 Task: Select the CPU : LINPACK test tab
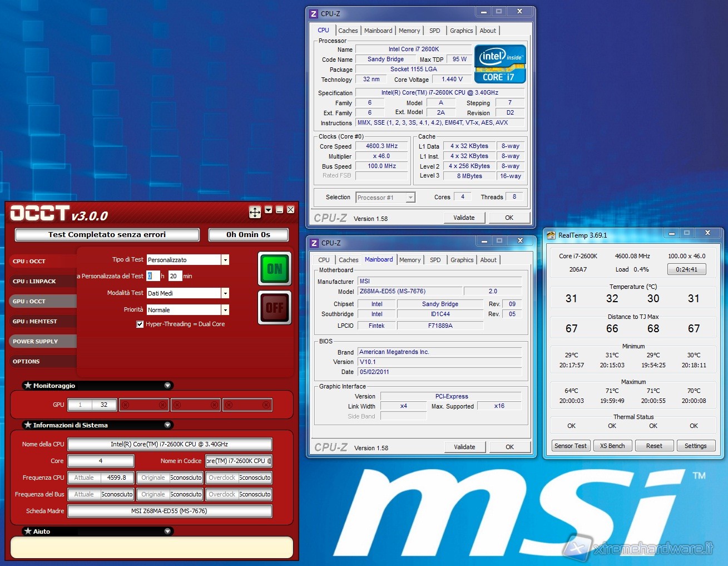[x=34, y=281]
